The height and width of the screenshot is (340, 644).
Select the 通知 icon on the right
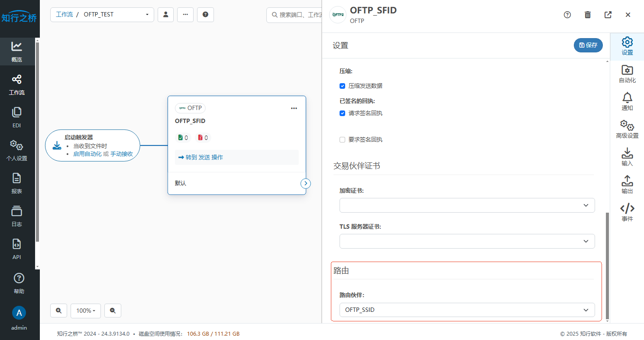(627, 101)
